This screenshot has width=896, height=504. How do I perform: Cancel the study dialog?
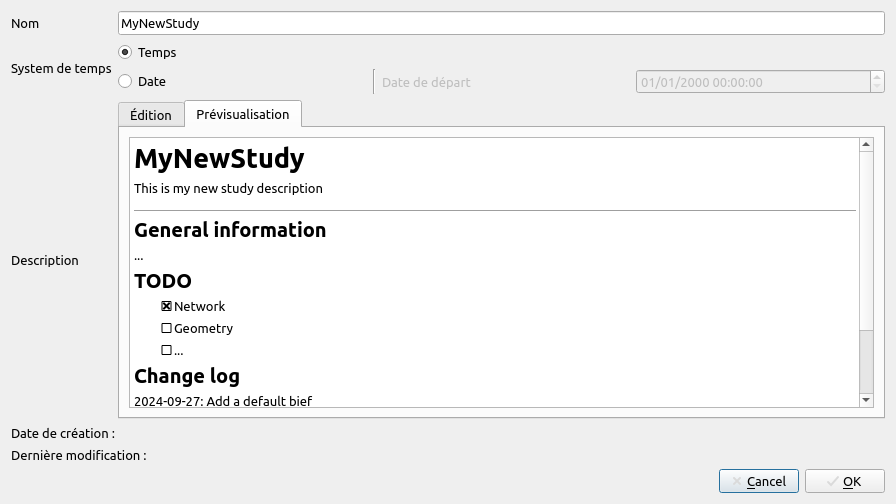(758, 481)
